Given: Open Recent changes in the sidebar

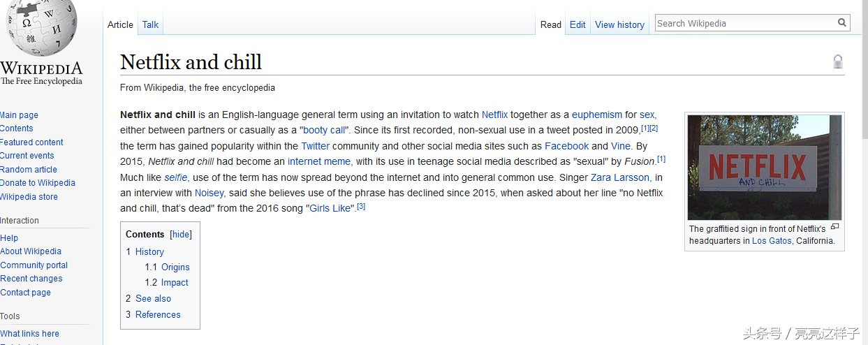Looking at the screenshot, I should click(x=31, y=279).
